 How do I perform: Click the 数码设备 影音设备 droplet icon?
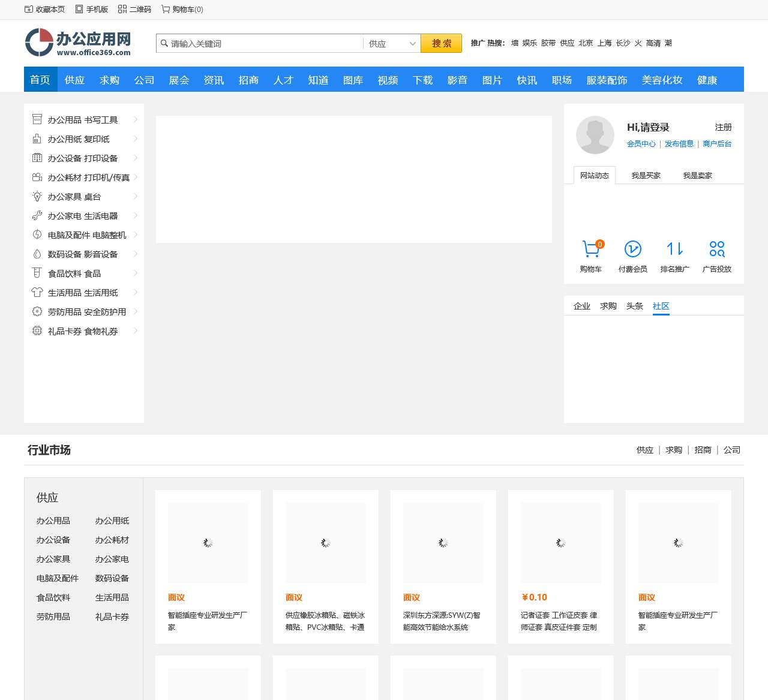37,254
